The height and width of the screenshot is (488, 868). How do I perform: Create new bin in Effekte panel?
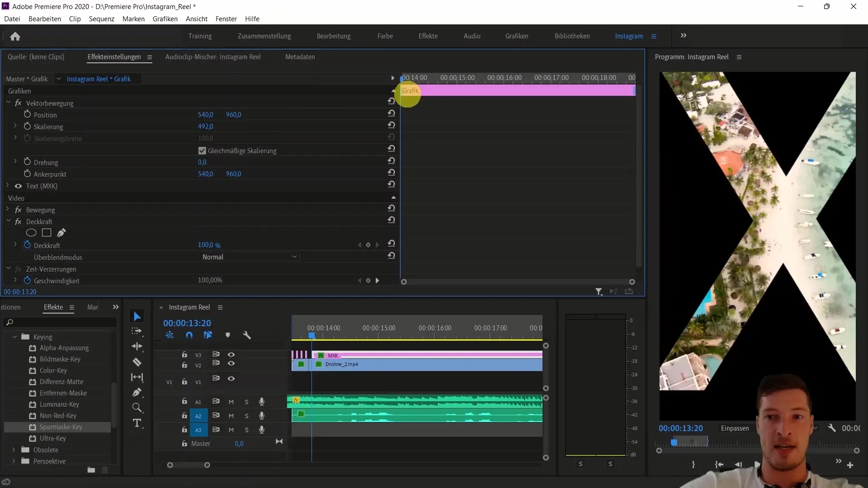[91, 470]
